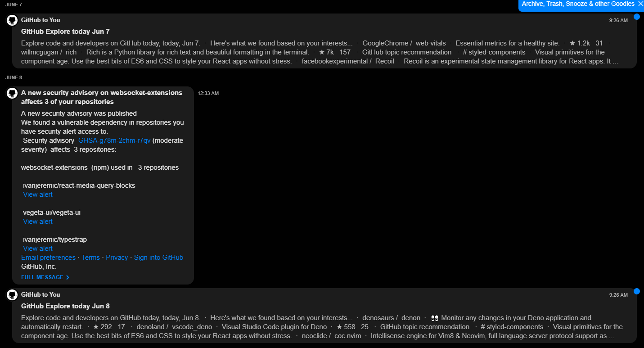Click the JUNE 7 date header

click(x=14, y=5)
